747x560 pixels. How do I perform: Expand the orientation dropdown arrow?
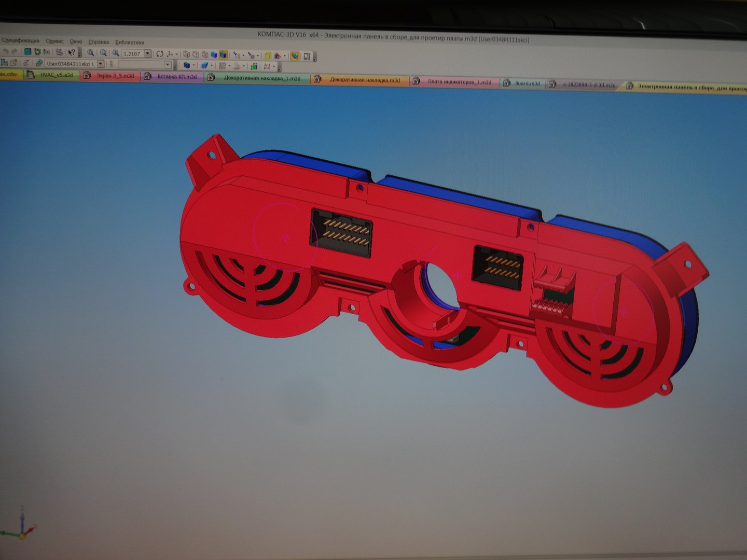176,54
